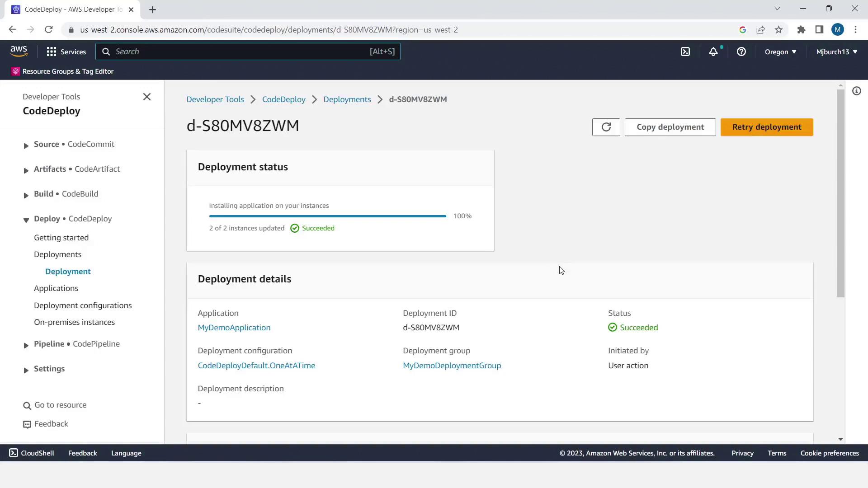868x488 pixels.
Task: Open the info panel icon at right edge
Action: 856,91
